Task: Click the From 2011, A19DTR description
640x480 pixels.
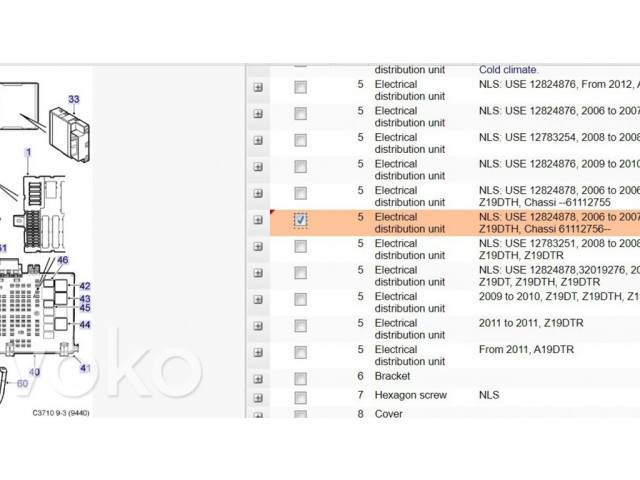Action: click(x=527, y=349)
